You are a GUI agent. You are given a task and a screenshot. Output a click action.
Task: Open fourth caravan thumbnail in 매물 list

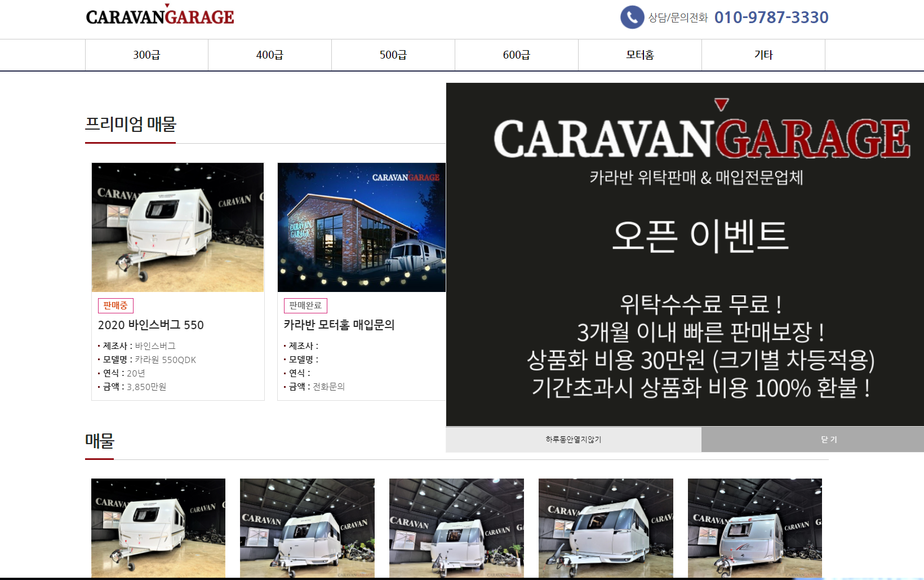pos(606,528)
